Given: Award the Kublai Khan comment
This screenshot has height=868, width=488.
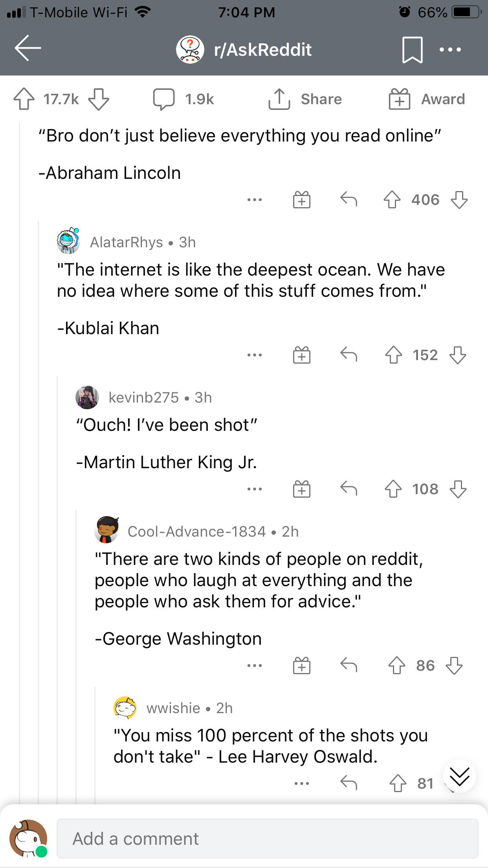Looking at the screenshot, I should click(301, 355).
